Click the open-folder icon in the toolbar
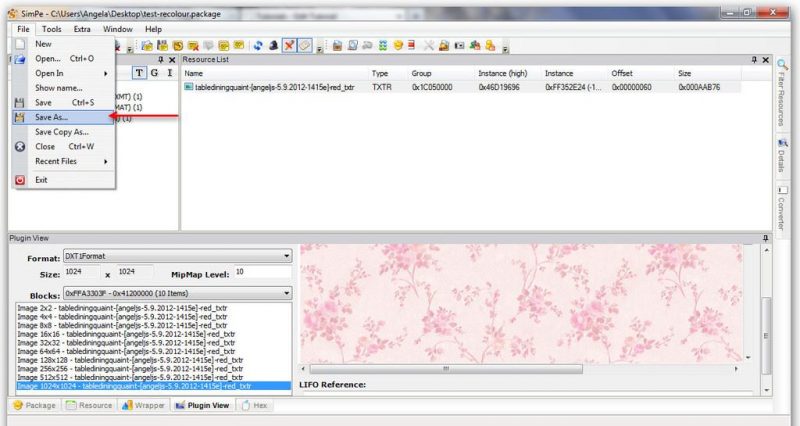Image resolution: width=800 pixels, height=426 pixels. coord(147,46)
